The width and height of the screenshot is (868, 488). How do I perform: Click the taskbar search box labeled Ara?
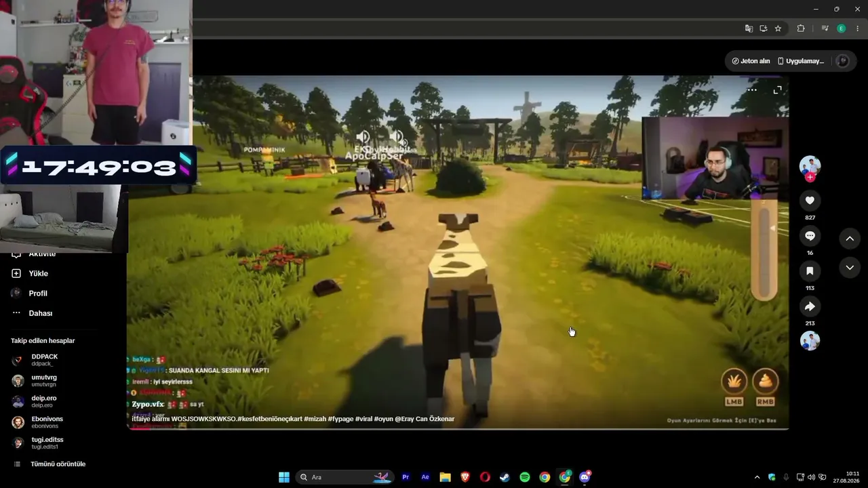pos(344,477)
